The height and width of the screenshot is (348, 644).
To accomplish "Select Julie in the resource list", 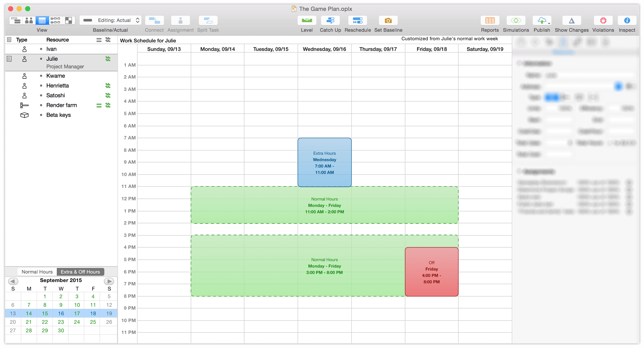I will click(x=52, y=58).
